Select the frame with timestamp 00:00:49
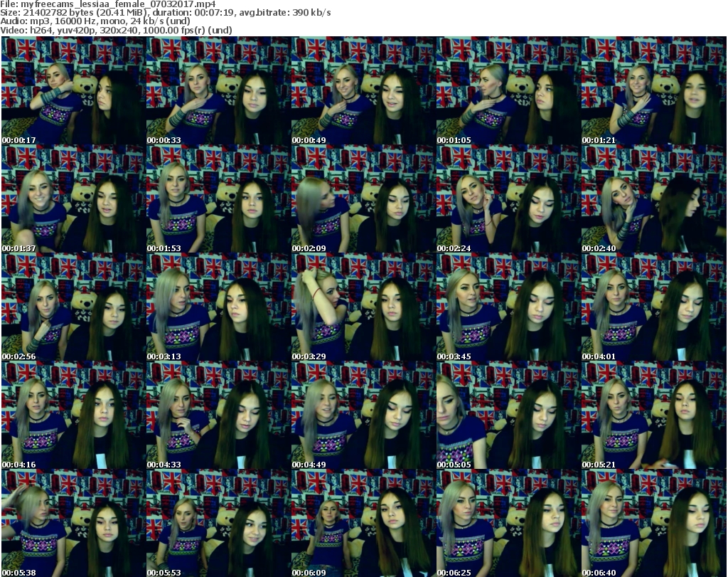Image resolution: width=728 pixels, height=577 pixels. [363, 90]
